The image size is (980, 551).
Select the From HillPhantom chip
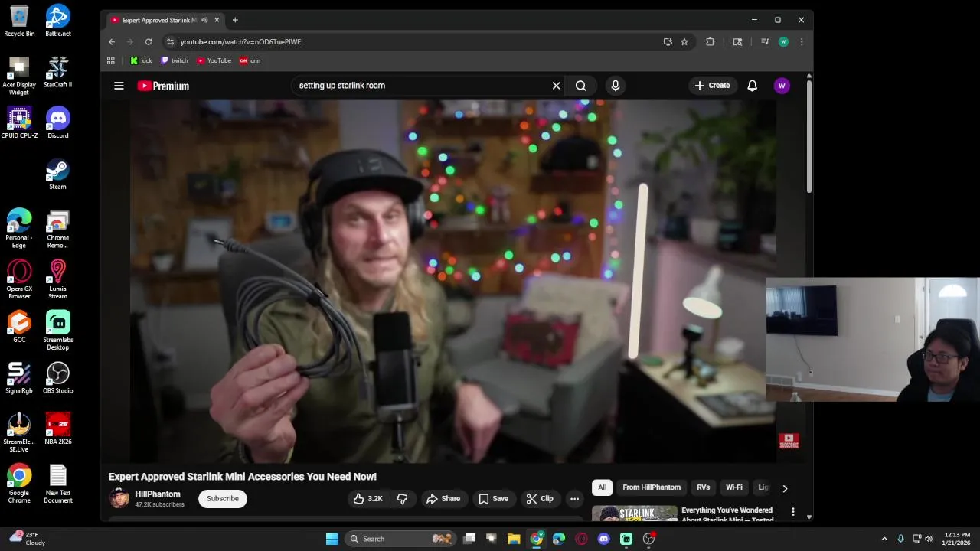coord(652,487)
